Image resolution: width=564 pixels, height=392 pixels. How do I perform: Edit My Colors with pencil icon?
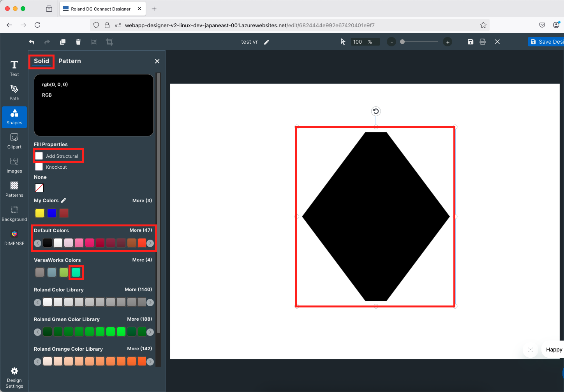coord(63,200)
